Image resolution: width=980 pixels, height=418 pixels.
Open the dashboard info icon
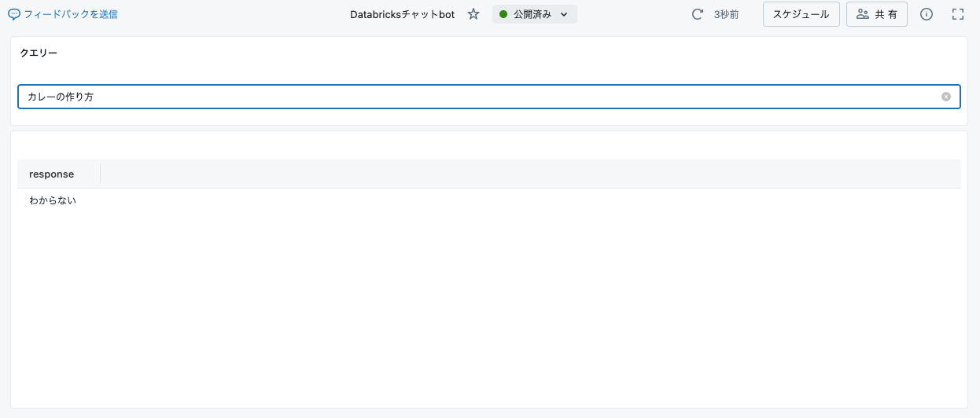pos(927,14)
